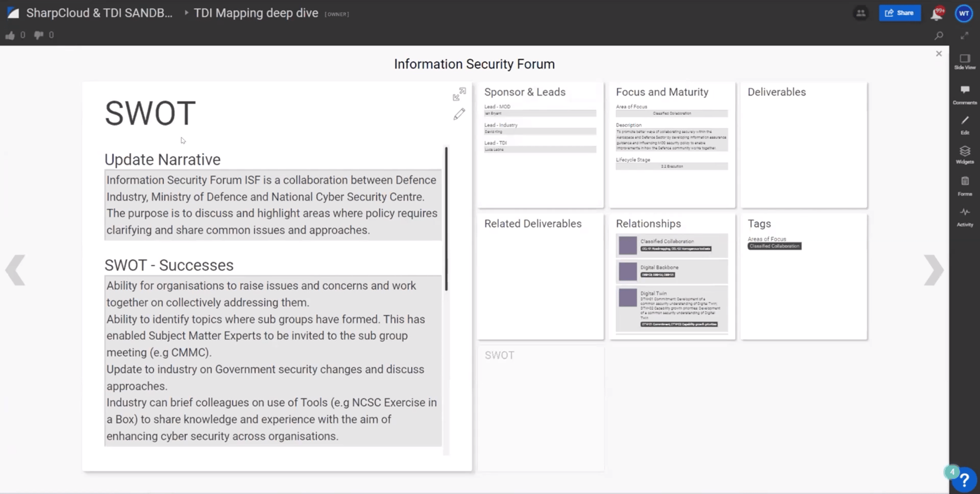Image resolution: width=980 pixels, height=494 pixels.
Task: Expand the SWOT panel to full size
Action: [459, 94]
